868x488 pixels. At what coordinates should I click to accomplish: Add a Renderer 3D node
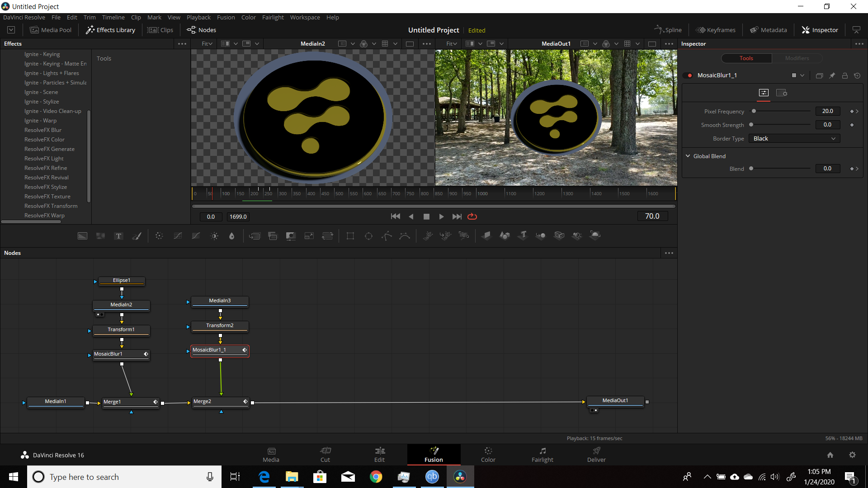(595, 235)
